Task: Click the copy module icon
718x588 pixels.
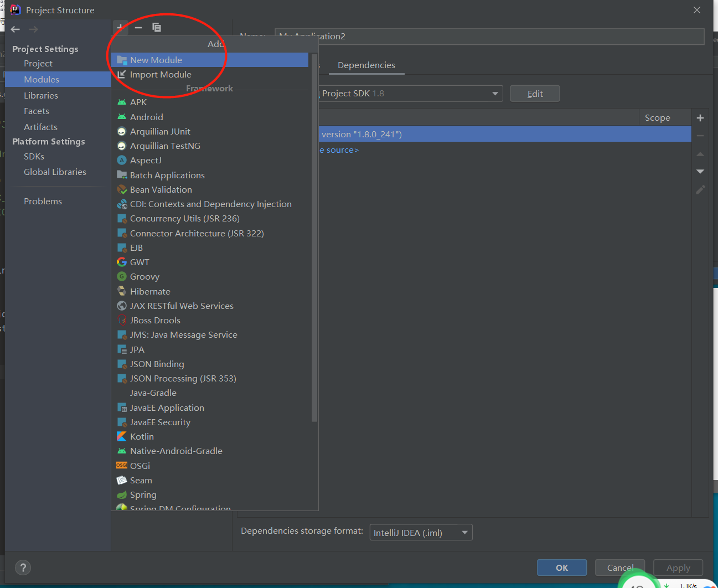Action: click(x=157, y=27)
